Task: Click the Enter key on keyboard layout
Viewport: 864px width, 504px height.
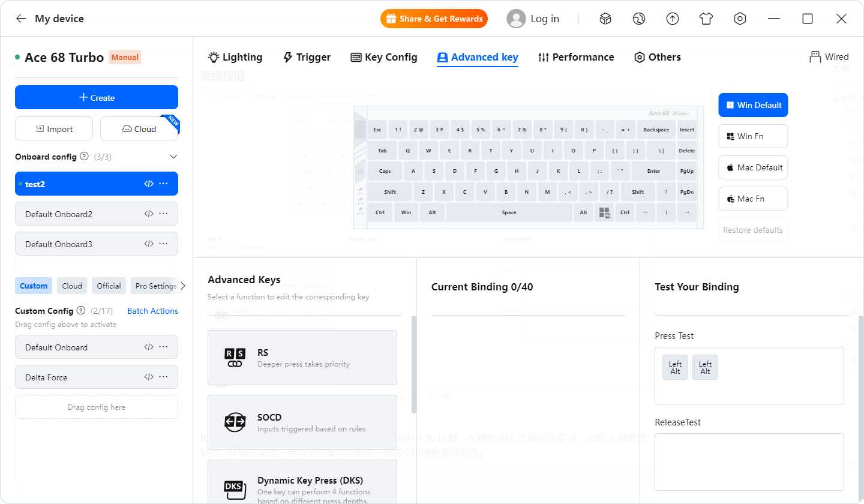Action: coord(653,171)
